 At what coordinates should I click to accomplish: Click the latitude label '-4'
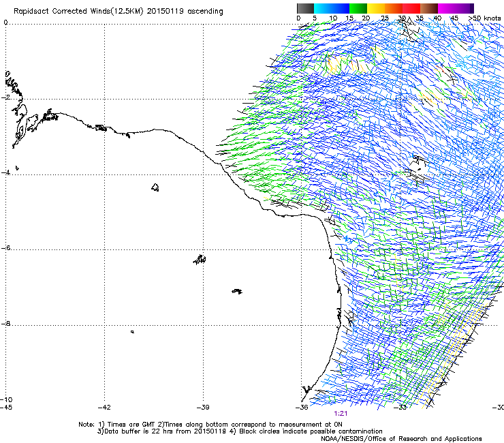[5, 172]
